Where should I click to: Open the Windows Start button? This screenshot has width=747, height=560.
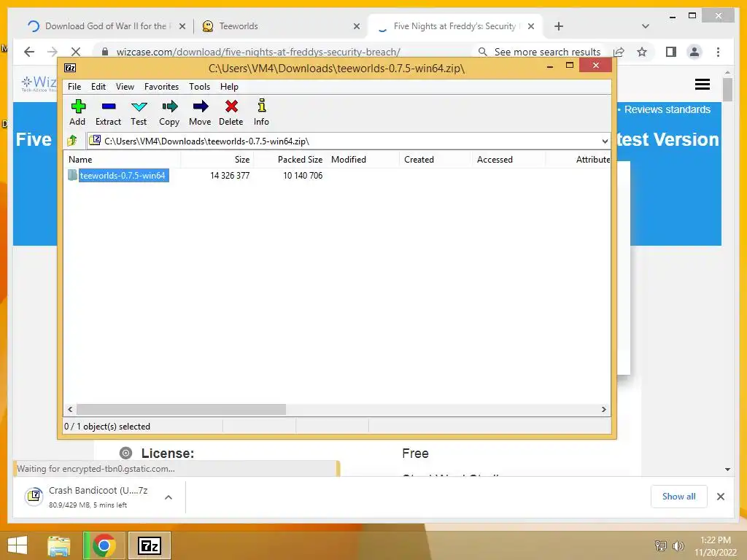pyautogui.click(x=18, y=545)
